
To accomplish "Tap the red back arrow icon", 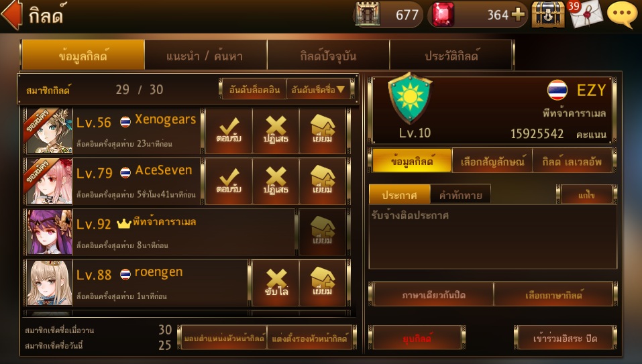I will [x=11, y=15].
